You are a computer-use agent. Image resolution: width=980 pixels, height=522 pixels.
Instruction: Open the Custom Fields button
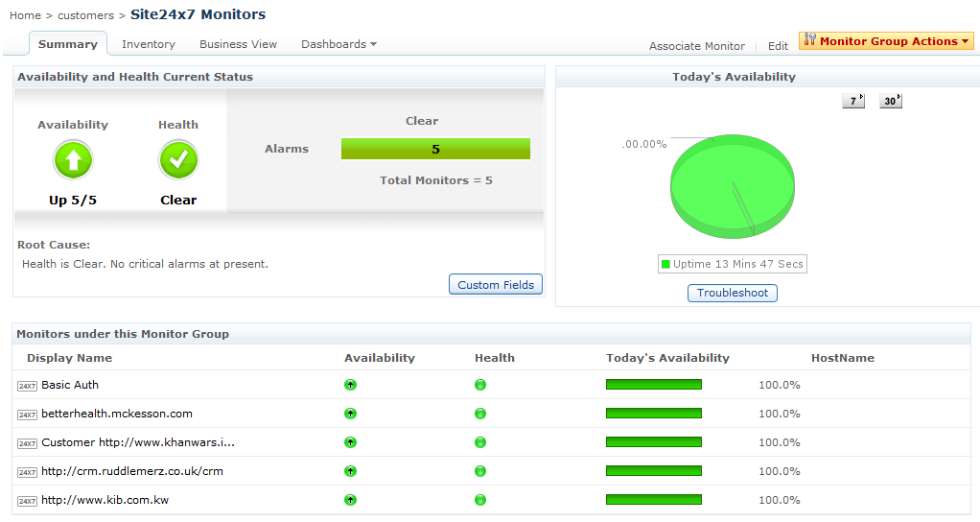[496, 284]
